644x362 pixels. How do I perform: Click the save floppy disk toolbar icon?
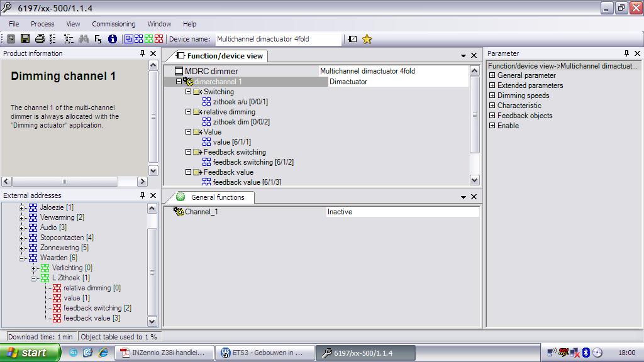(x=25, y=39)
